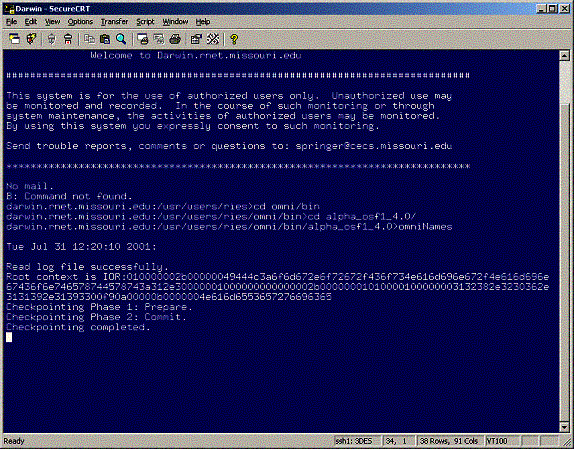
Task: Open the Options menu
Action: (x=80, y=22)
